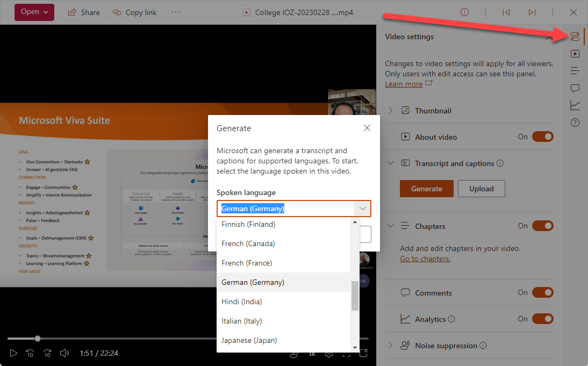The image size is (588, 366).
Task: Skip back 10 seconds
Action: coord(30,353)
